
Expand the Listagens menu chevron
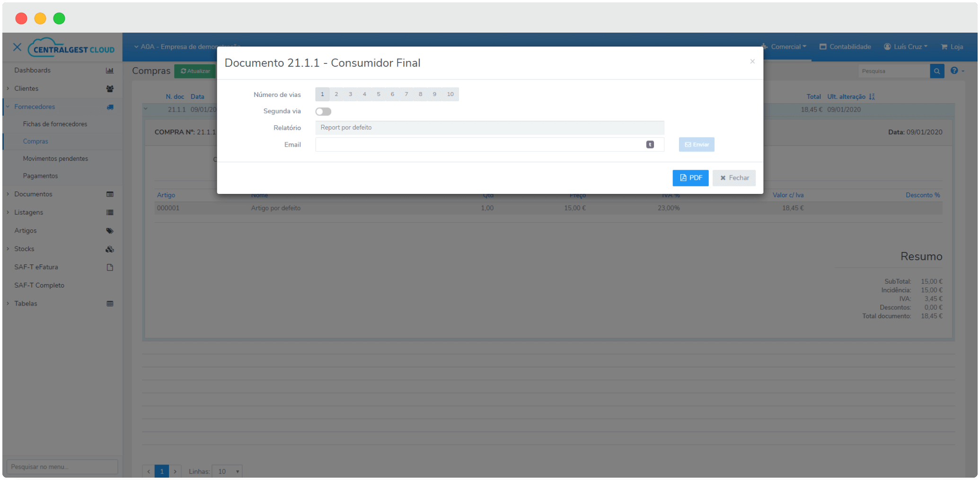point(8,212)
